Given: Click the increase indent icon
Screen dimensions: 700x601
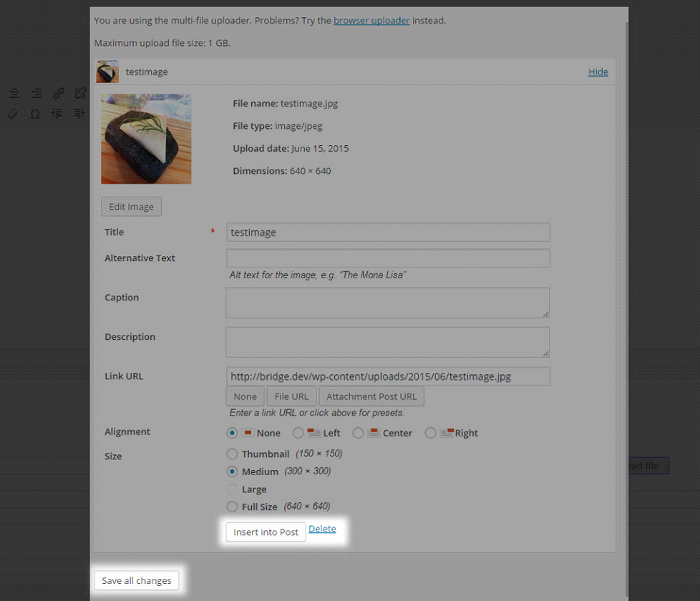Looking at the screenshot, I should point(79,114).
